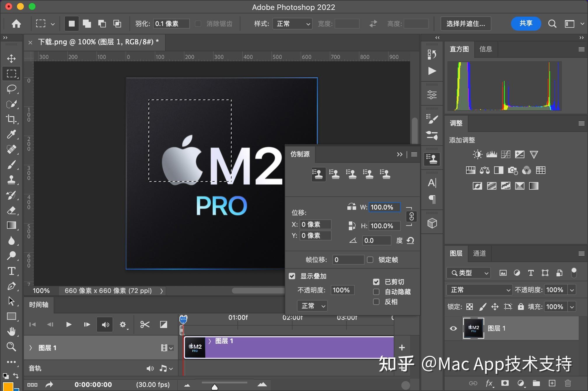Select the Horizontal Type tool
588x391 pixels.
coord(11,271)
